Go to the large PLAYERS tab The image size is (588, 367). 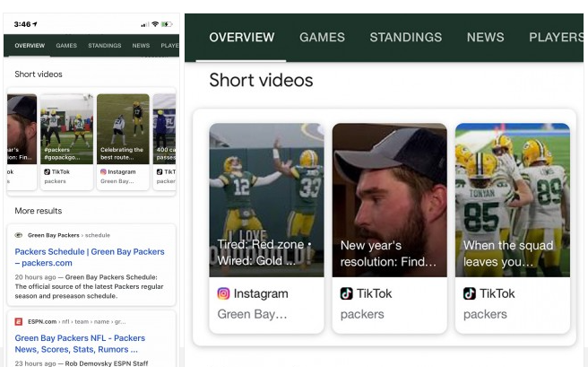556,38
